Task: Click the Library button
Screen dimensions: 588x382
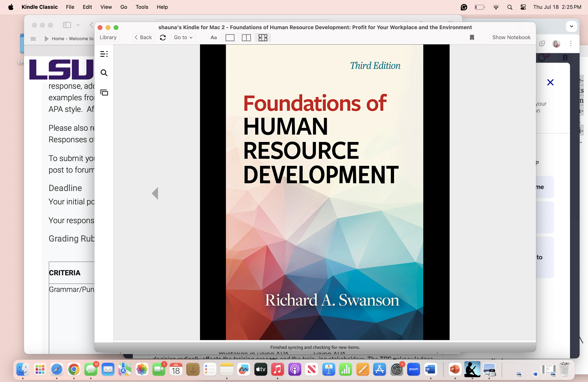Action: tap(108, 38)
